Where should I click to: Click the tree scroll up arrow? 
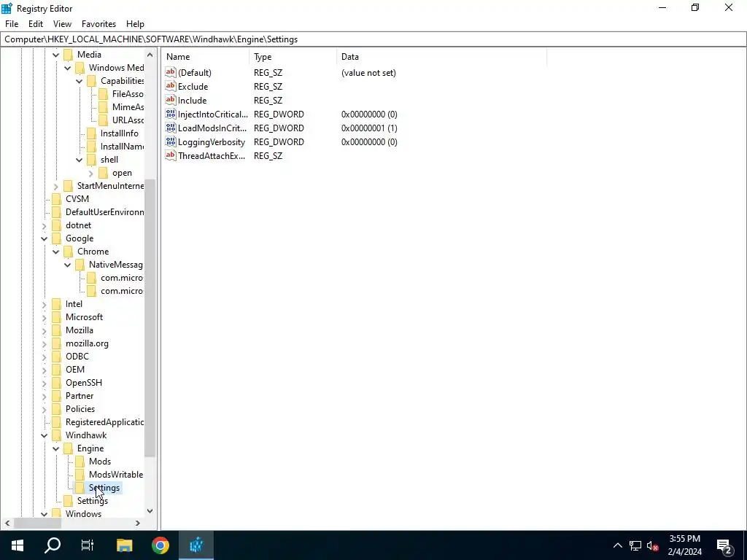click(x=150, y=55)
